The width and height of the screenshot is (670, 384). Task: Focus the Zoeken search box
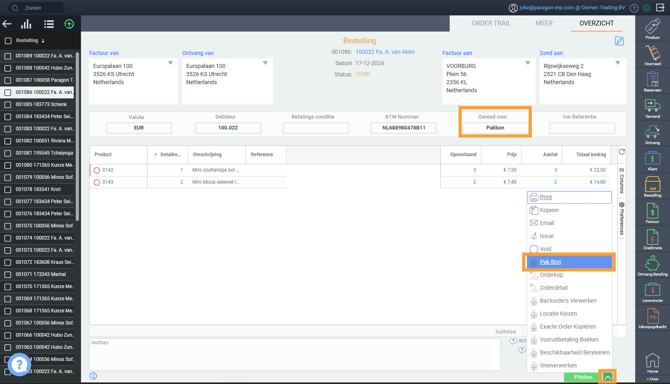click(x=37, y=8)
